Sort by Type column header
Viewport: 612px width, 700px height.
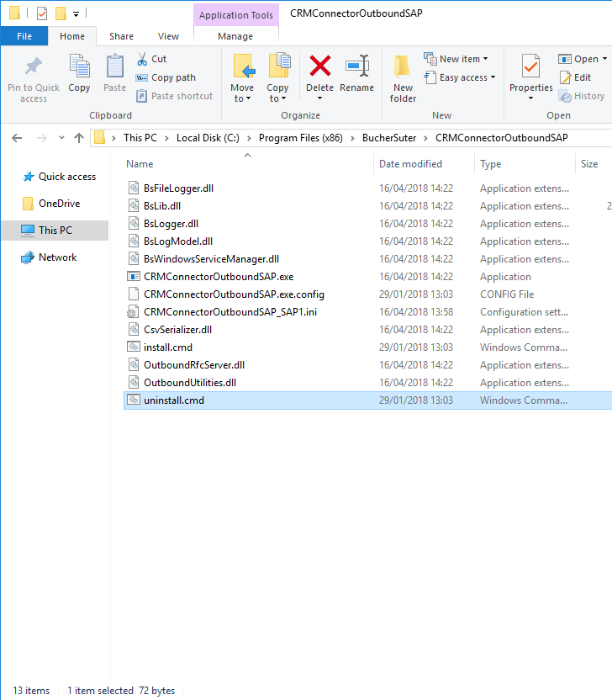click(491, 164)
